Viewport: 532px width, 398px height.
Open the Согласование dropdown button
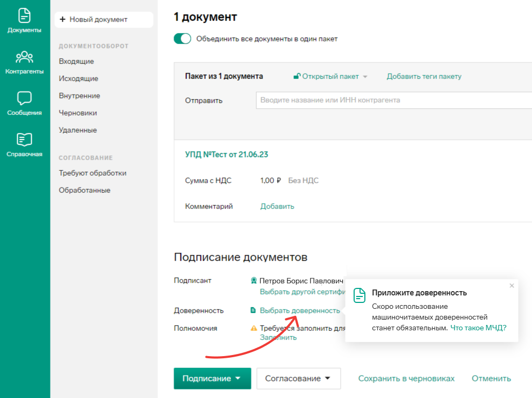pyautogui.click(x=299, y=378)
